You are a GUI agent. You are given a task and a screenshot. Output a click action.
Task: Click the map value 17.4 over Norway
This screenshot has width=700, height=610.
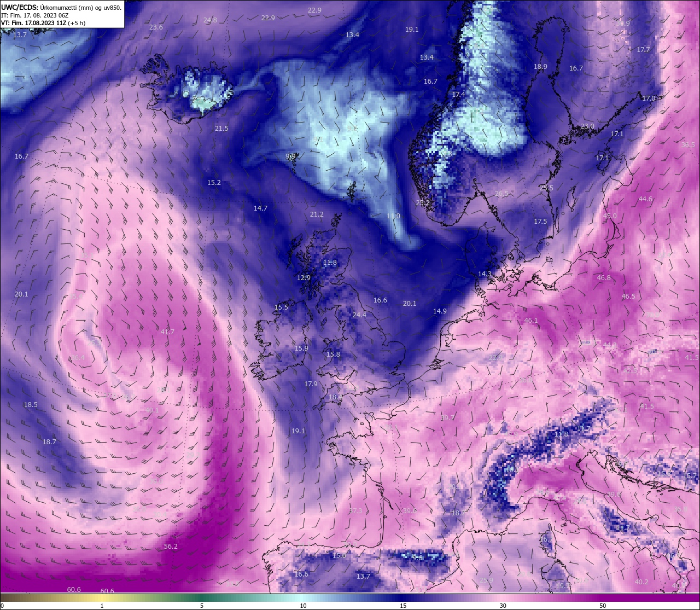pos(458,95)
